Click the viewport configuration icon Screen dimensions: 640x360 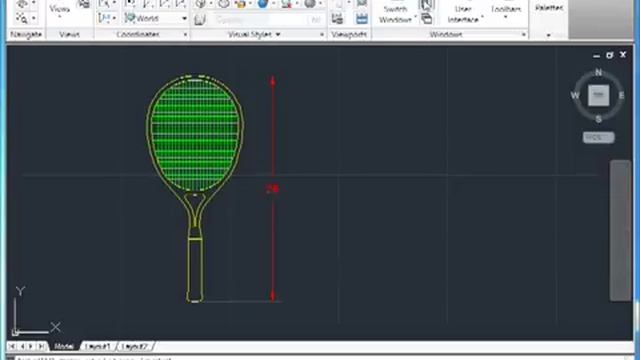click(x=337, y=18)
